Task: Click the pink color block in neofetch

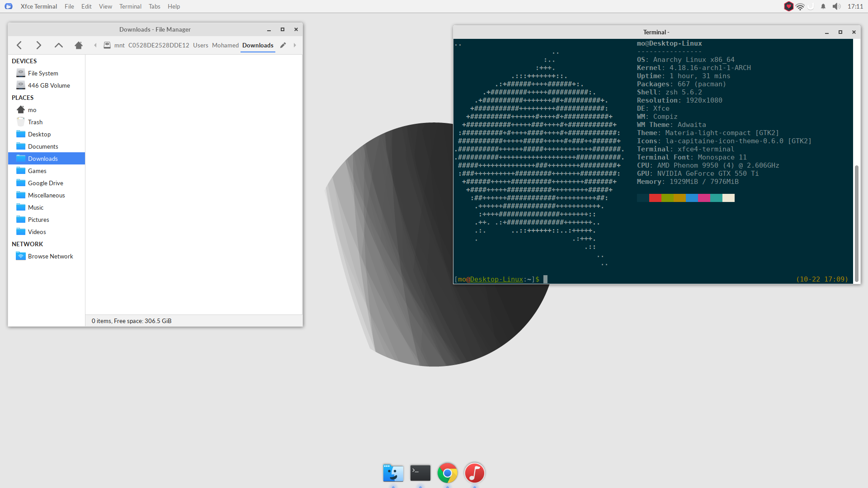Action: pyautogui.click(x=704, y=198)
